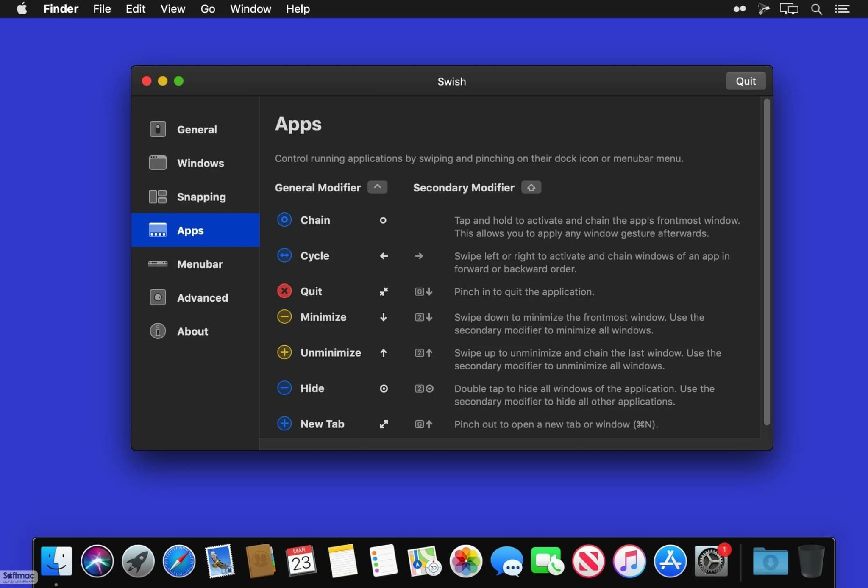Toggle the Chain gesture icon
Viewport: 868px width, 588px height.
pyautogui.click(x=284, y=220)
